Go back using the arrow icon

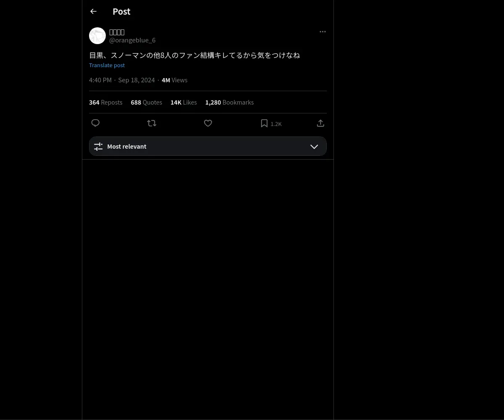click(x=93, y=11)
